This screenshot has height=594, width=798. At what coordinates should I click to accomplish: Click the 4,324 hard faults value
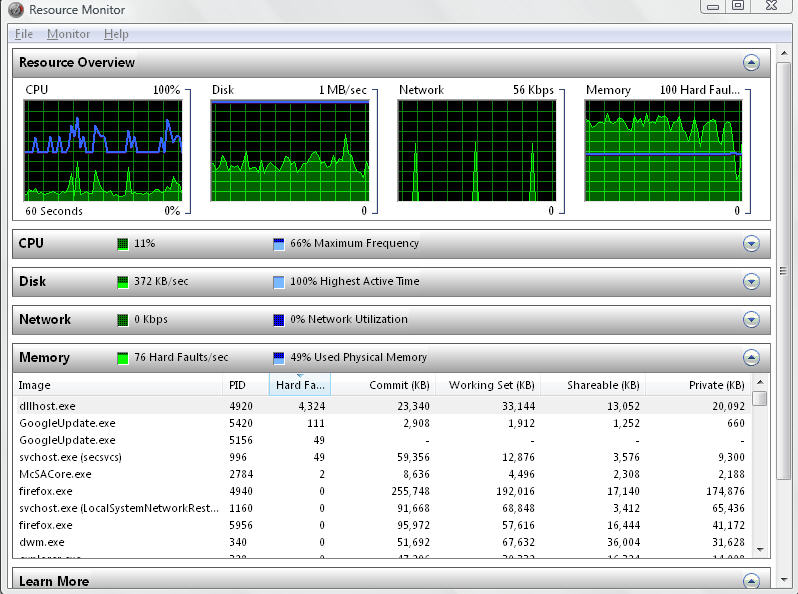(x=311, y=406)
